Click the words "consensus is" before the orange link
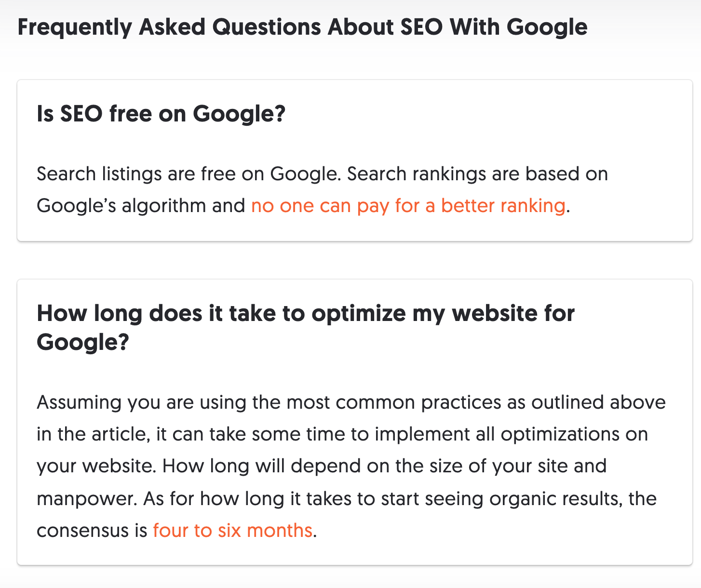The width and height of the screenshot is (701, 588). [x=92, y=531]
